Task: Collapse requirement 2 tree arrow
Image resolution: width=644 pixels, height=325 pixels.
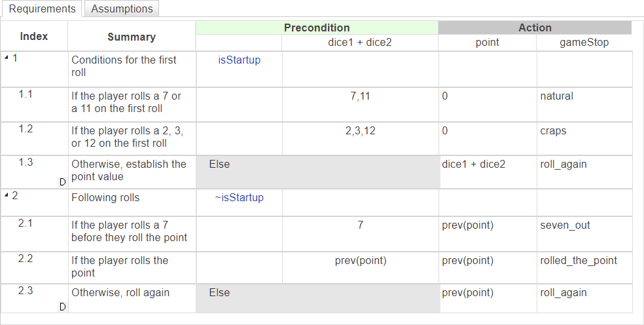Action: coord(7,195)
